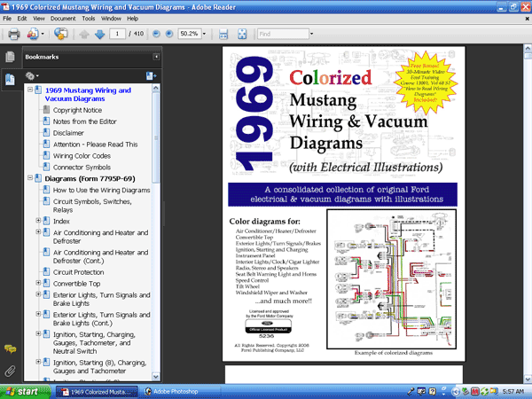Open the zoom percentage dropdown arrow

204,34
